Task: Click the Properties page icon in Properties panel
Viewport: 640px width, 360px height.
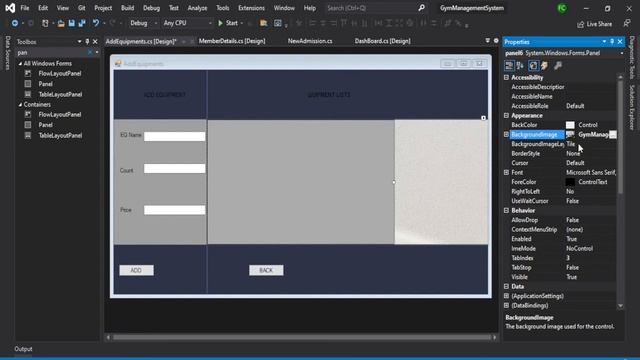Action: [533, 65]
